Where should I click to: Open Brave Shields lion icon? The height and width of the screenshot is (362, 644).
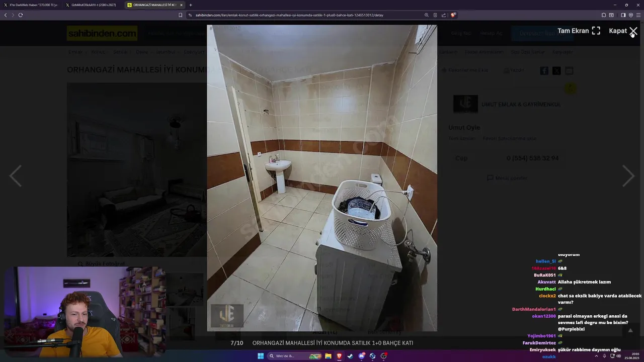[453, 15]
